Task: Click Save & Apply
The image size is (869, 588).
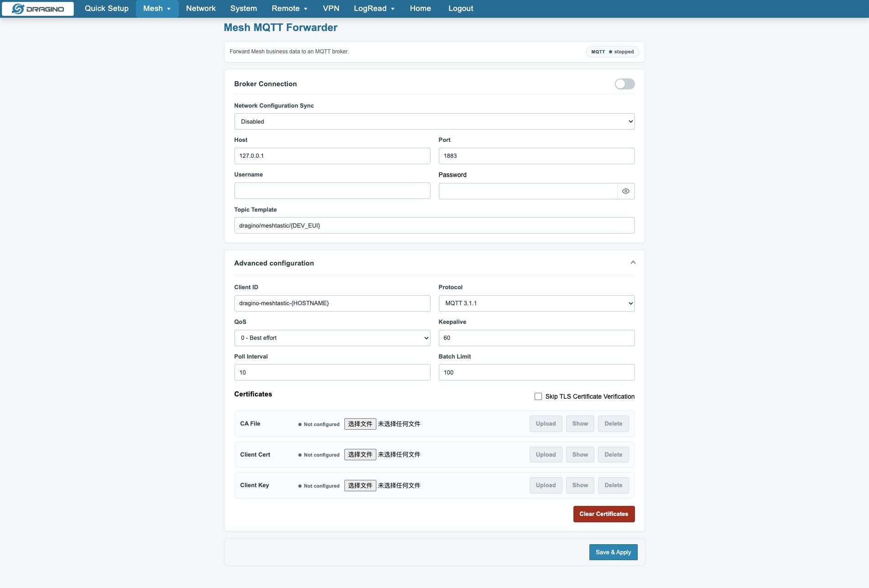Action: click(x=613, y=552)
